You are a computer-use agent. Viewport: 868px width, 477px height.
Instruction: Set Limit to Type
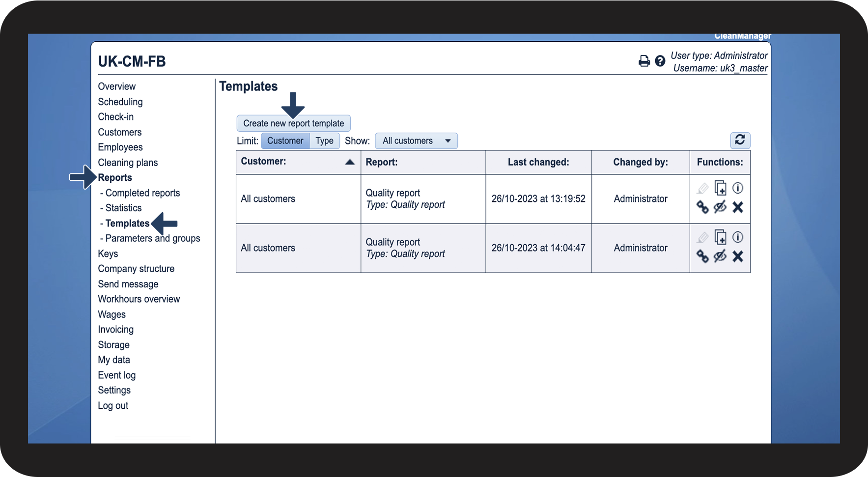(324, 141)
